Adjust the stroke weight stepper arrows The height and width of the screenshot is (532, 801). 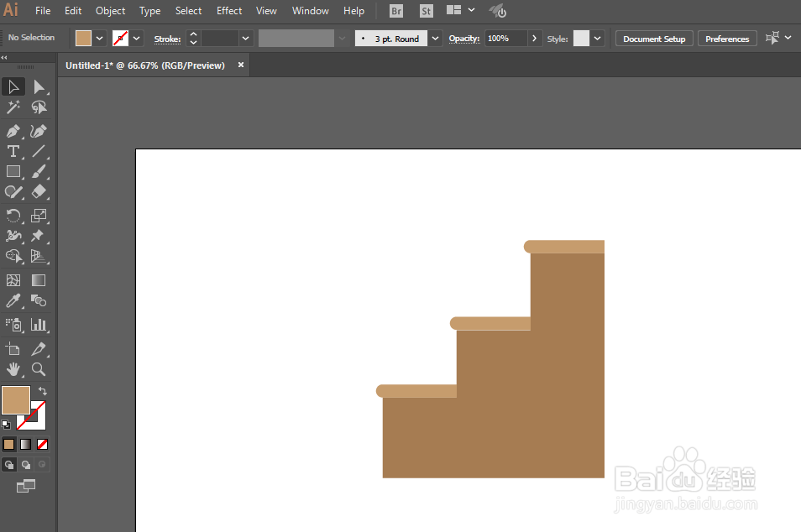coord(193,39)
